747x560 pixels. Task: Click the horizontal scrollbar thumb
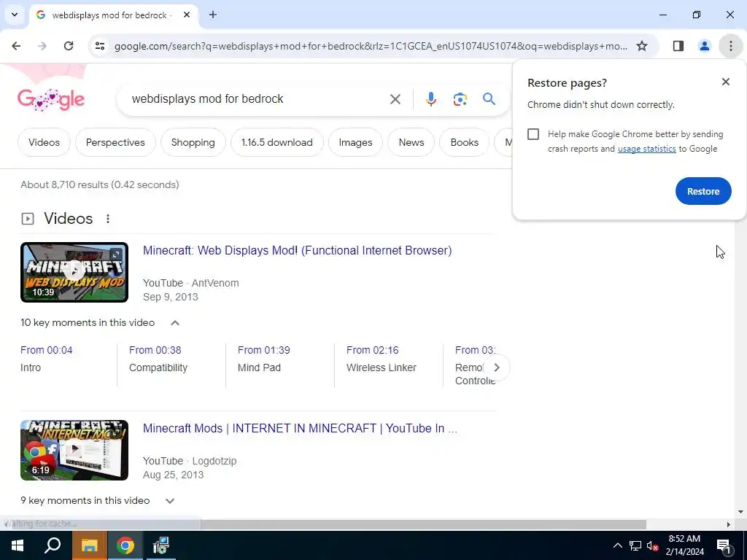pos(423,524)
